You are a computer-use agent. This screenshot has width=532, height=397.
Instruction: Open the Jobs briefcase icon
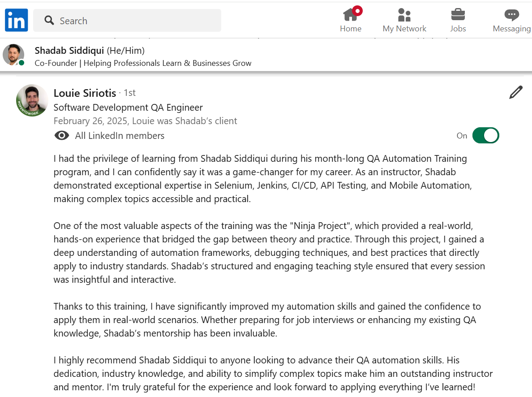458,15
